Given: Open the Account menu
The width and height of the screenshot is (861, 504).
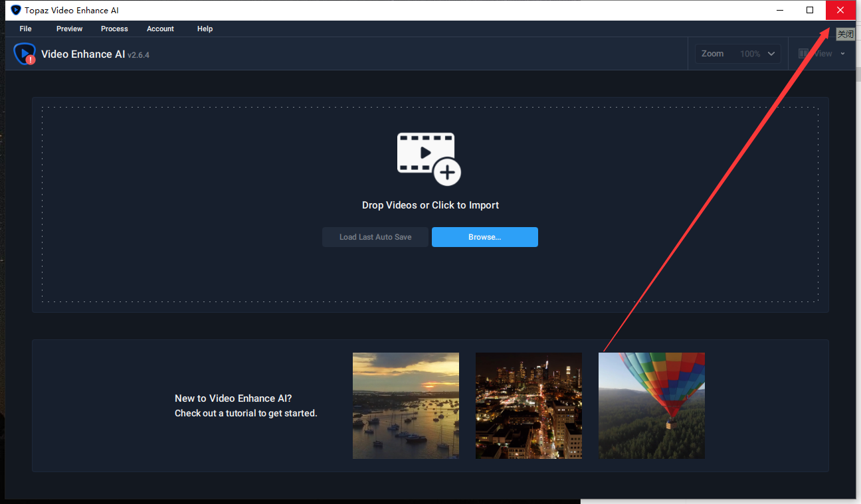Looking at the screenshot, I should click(x=160, y=29).
